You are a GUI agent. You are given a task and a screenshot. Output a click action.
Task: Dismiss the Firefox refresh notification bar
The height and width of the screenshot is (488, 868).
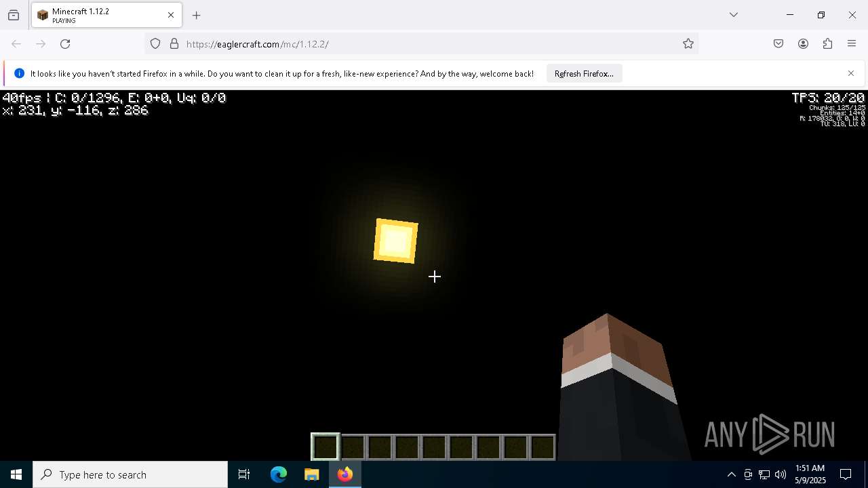click(x=851, y=73)
